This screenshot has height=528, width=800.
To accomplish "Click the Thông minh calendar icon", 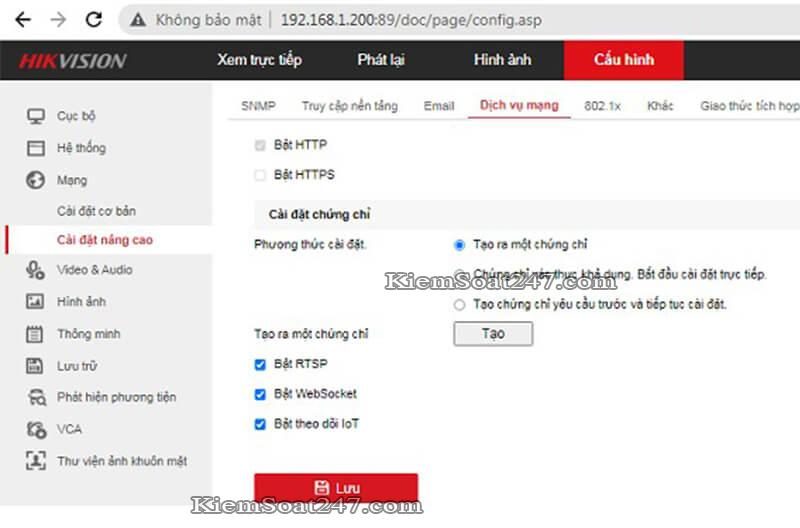I will coord(35,334).
